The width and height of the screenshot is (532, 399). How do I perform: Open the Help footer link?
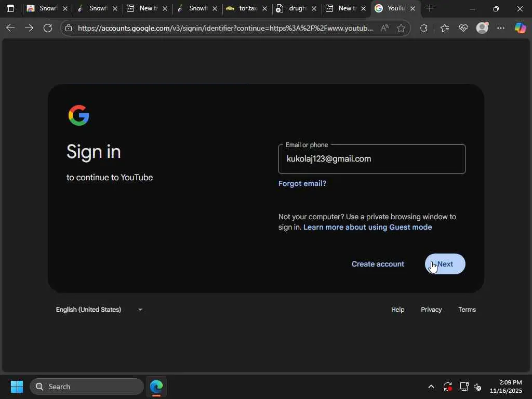coord(397,310)
